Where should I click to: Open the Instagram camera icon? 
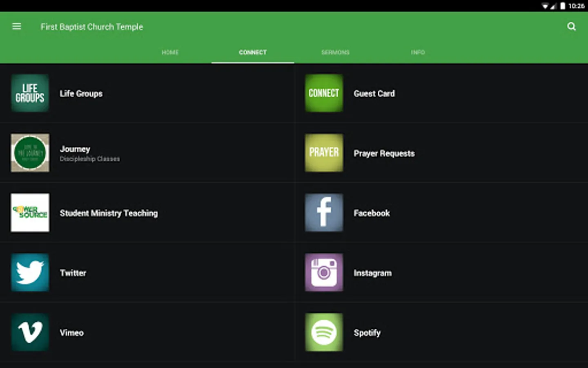[324, 272]
